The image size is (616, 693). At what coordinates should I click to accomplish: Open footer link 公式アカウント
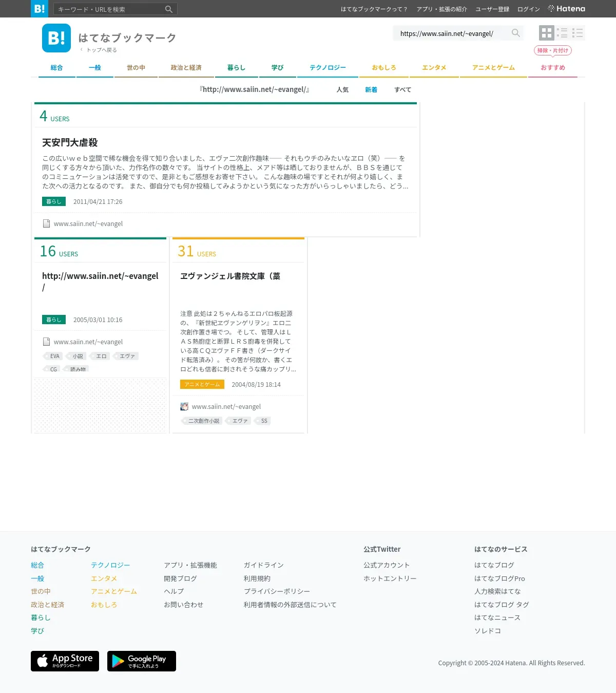[x=387, y=565]
